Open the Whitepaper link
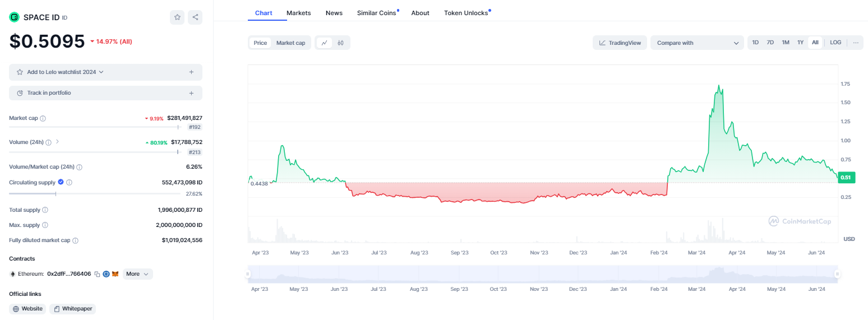The image size is (868, 320). [x=73, y=309]
